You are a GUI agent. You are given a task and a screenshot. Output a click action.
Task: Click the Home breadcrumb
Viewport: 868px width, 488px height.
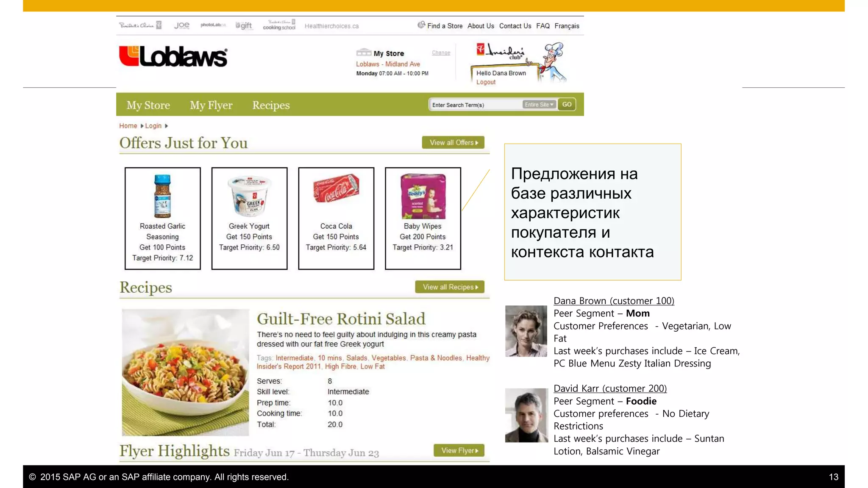point(128,126)
